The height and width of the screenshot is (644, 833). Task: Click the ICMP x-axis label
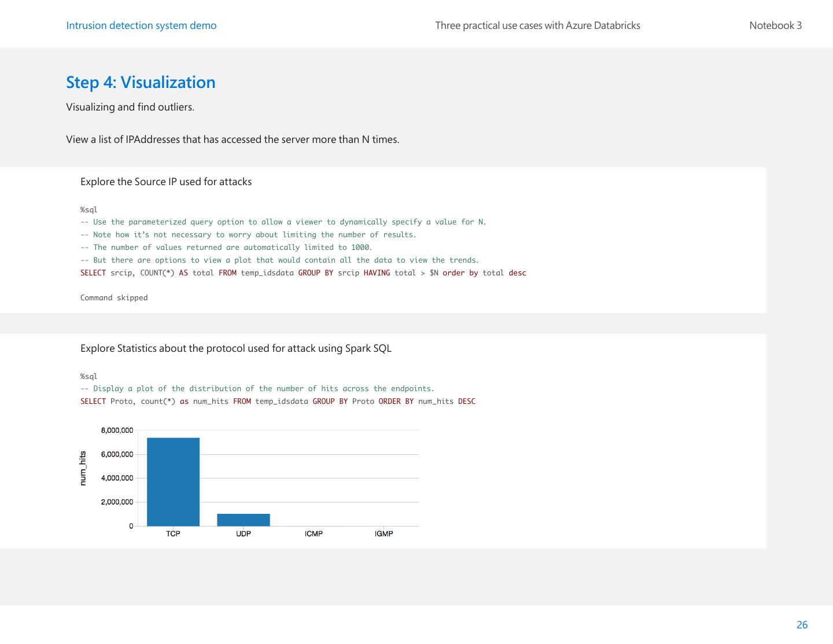point(314,533)
